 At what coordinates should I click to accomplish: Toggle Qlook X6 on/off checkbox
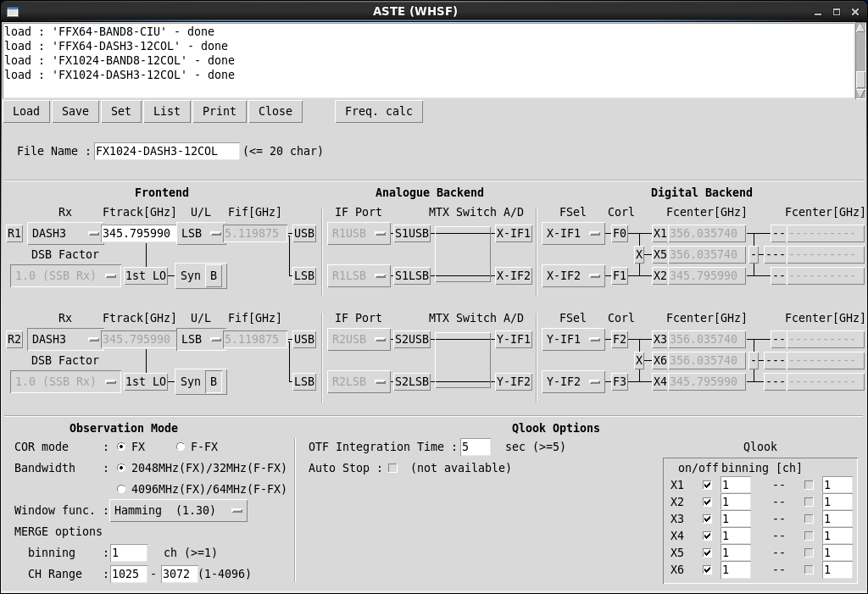coord(707,569)
